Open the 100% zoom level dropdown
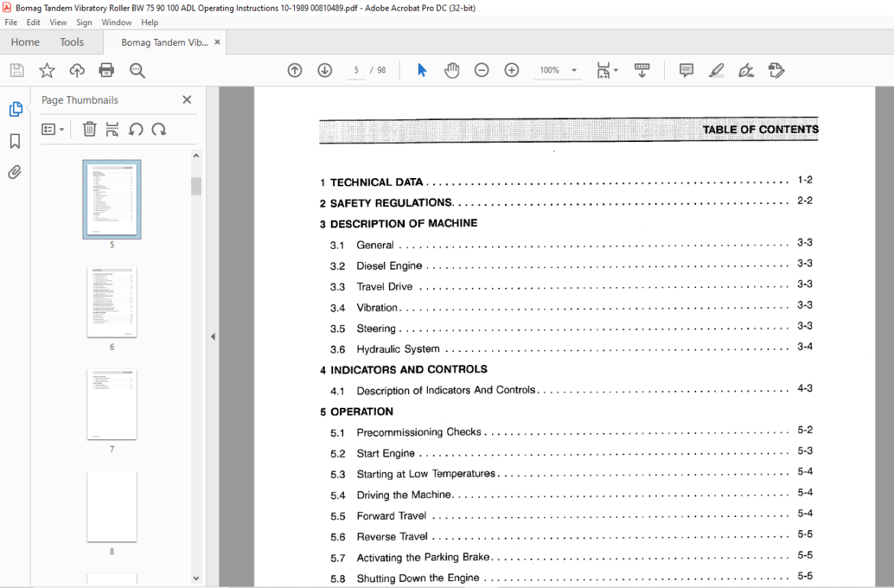Viewport: 894px width, 588px height. (574, 70)
